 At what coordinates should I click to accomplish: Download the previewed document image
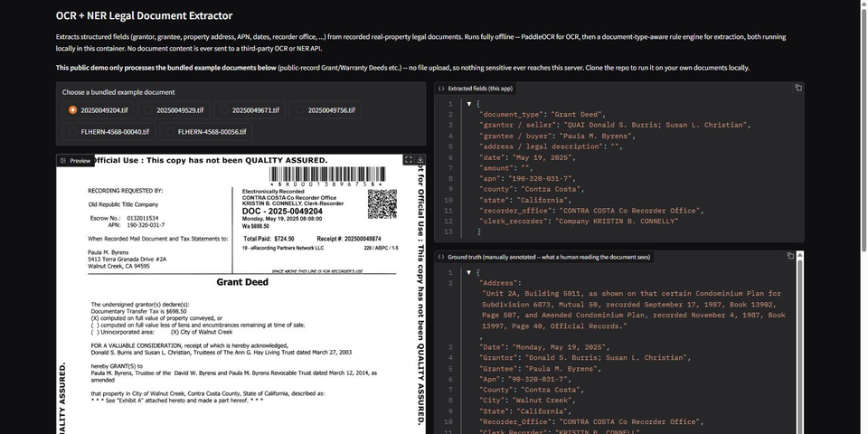point(420,159)
